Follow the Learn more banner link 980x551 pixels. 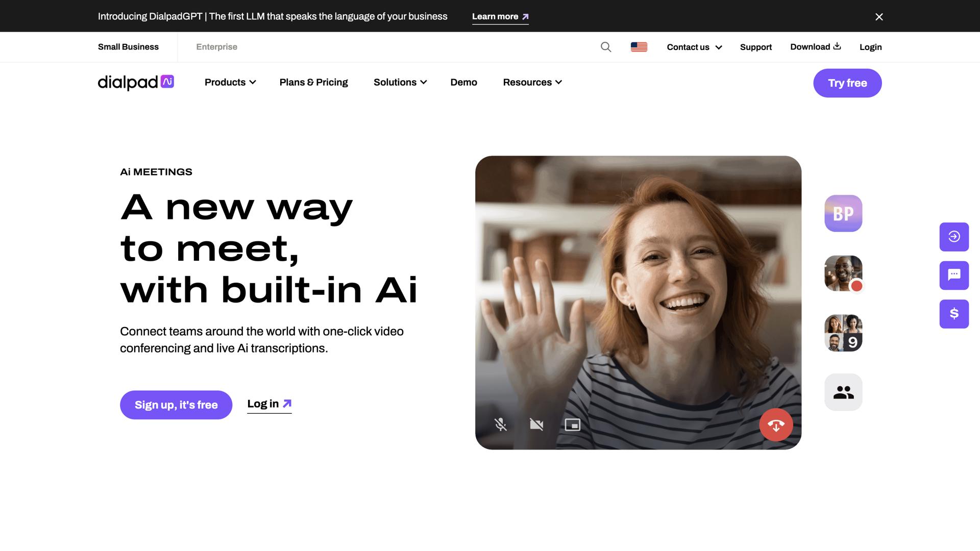coord(500,17)
